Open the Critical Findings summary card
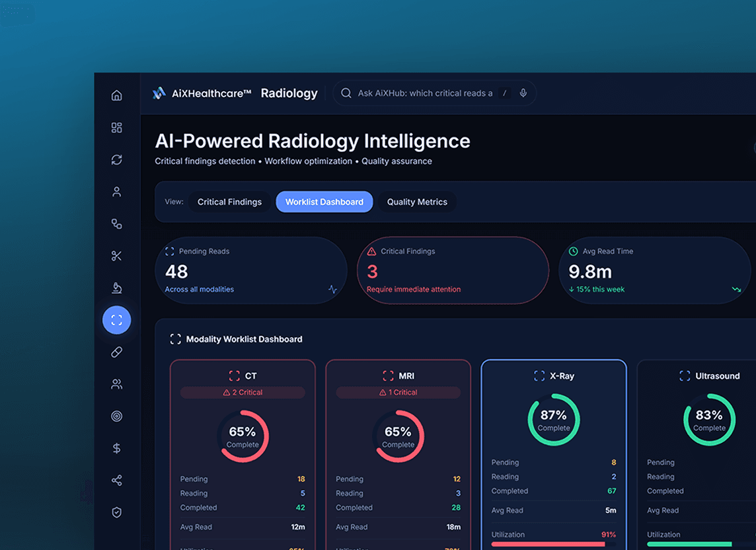756x550 pixels. click(x=453, y=270)
